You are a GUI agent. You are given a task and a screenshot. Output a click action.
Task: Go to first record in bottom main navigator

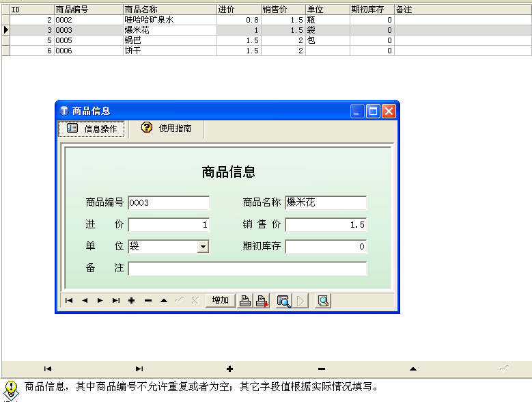tap(48, 368)
